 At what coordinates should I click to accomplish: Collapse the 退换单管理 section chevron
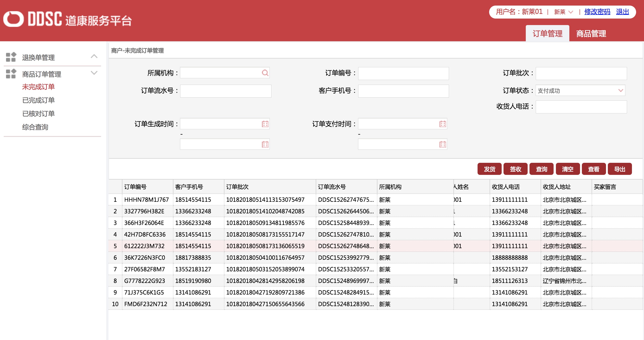94,56
